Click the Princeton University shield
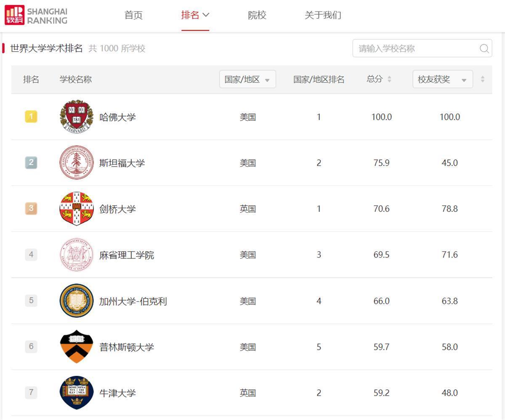The image size is (505, 420). click(x=77, y=347)
